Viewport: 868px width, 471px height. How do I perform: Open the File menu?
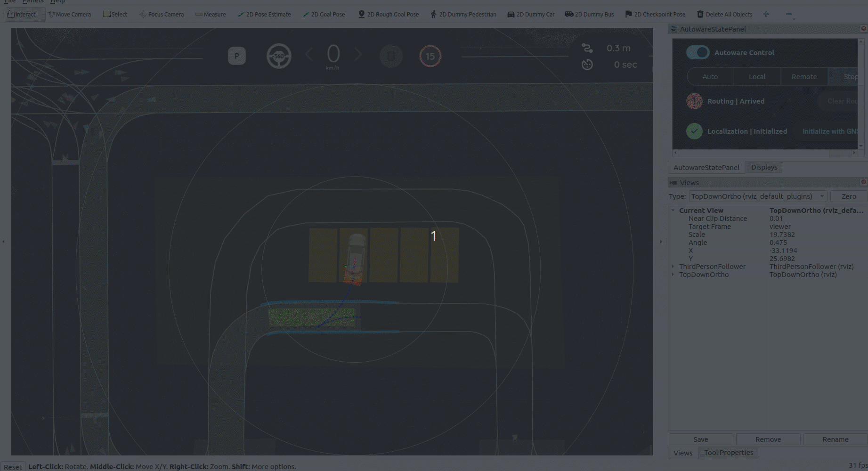click(x=10, y=2)
